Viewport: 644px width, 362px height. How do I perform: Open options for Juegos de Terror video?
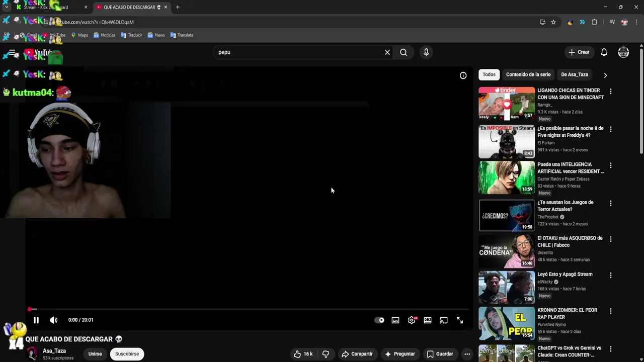611,204
